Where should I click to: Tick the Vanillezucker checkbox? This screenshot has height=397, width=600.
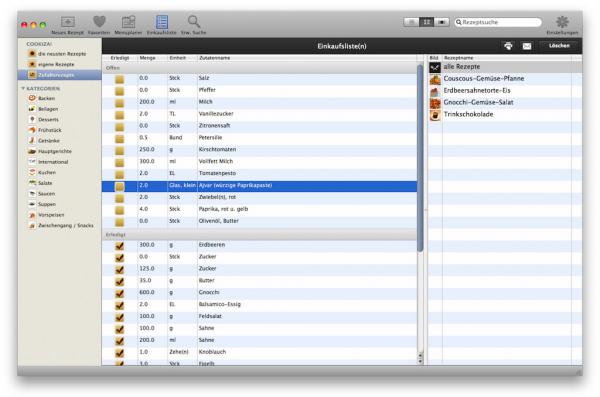tap(120, 114)
